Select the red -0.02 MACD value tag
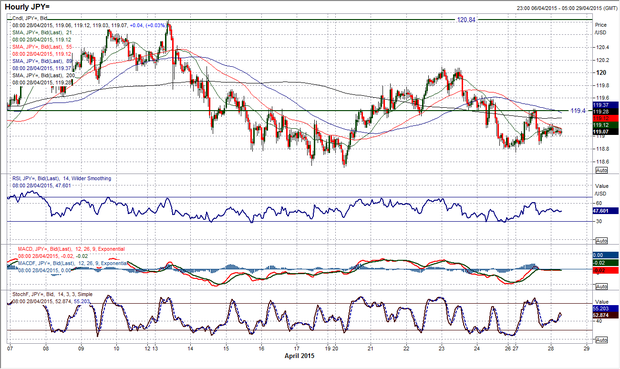Screen dimensions: 620x369 click(x=605, y=270)
